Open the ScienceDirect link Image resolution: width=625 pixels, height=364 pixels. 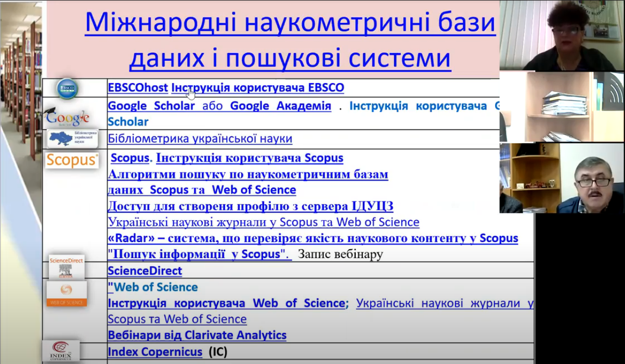pyautogui.click(x=145, y=271)
